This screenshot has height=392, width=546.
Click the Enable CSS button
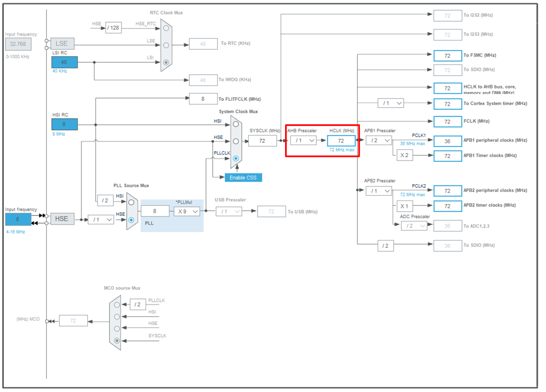point(244,177)
